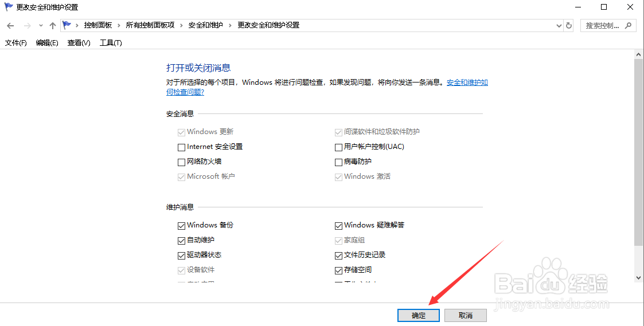Expand chevron after 安全和维护 breadcrumb
This screenshot has width=644, height=326.
click(x=230, y=25)
